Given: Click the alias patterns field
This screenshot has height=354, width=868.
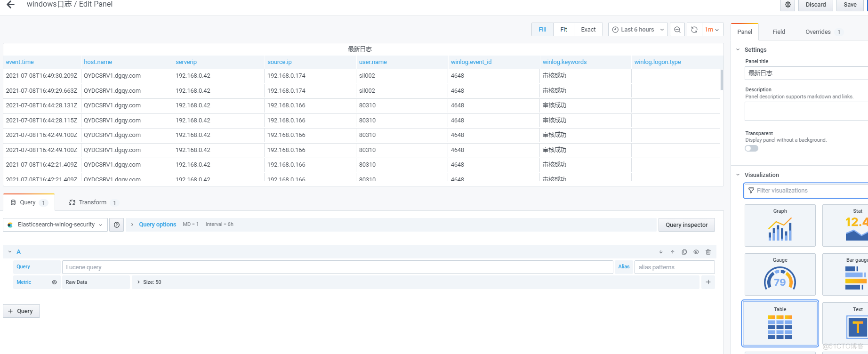Looking at the screenshot, I should [x=675, y=267].
